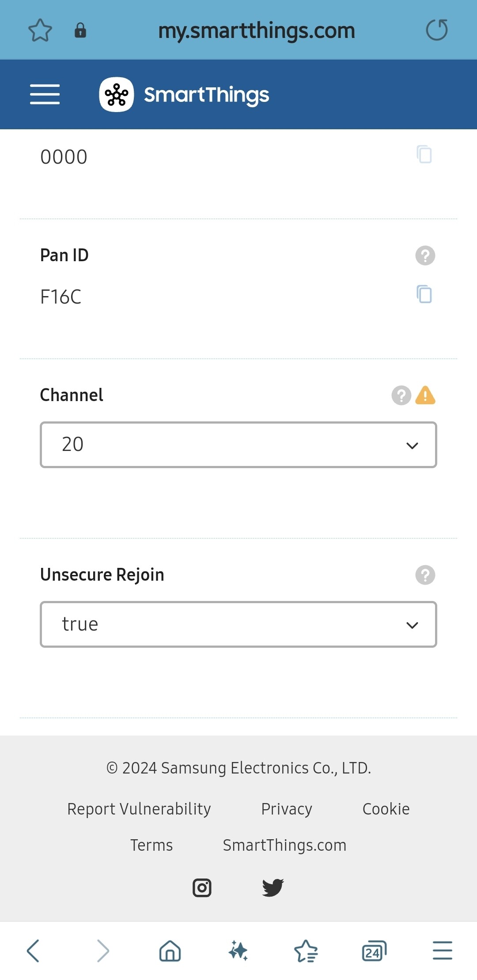Open SmartThings Twitter page
This screenshot has width=477, height=980.
(273, 887)
